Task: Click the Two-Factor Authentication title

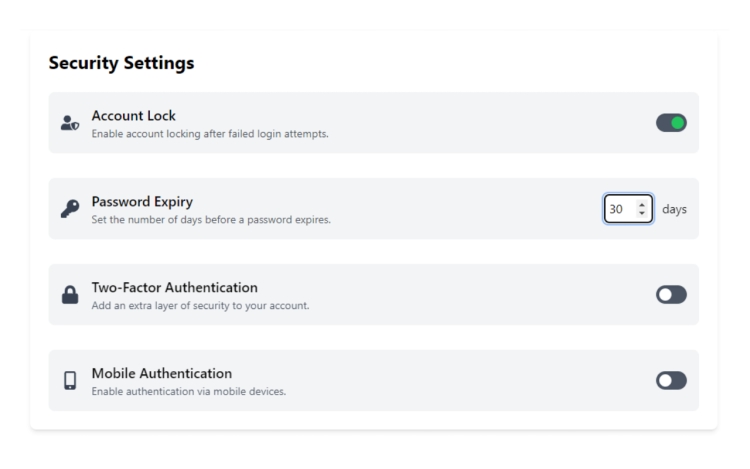Action: [175, 287]
